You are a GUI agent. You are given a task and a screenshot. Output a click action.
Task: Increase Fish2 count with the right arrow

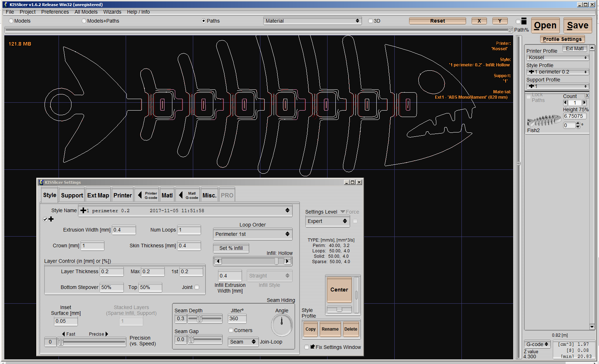[x=584, y=103]
